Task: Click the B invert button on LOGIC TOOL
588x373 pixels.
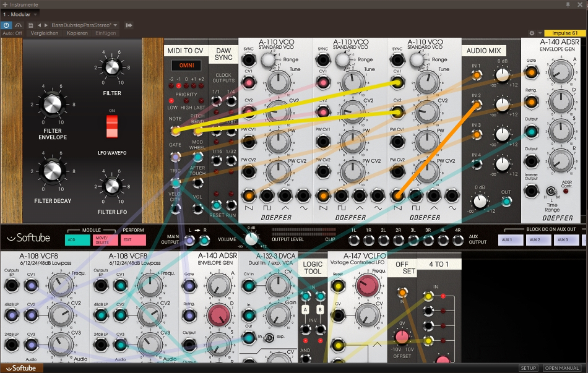Action: [x=320, y=310]
